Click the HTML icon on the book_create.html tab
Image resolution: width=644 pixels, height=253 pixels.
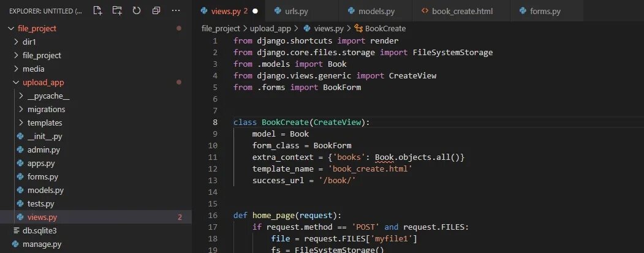(425, 11)
